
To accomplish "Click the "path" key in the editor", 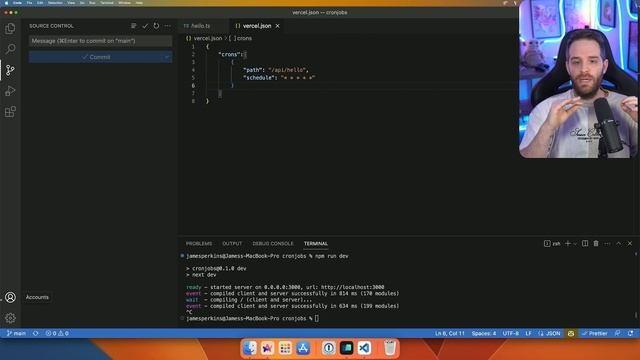I will (x=252, y=70).
